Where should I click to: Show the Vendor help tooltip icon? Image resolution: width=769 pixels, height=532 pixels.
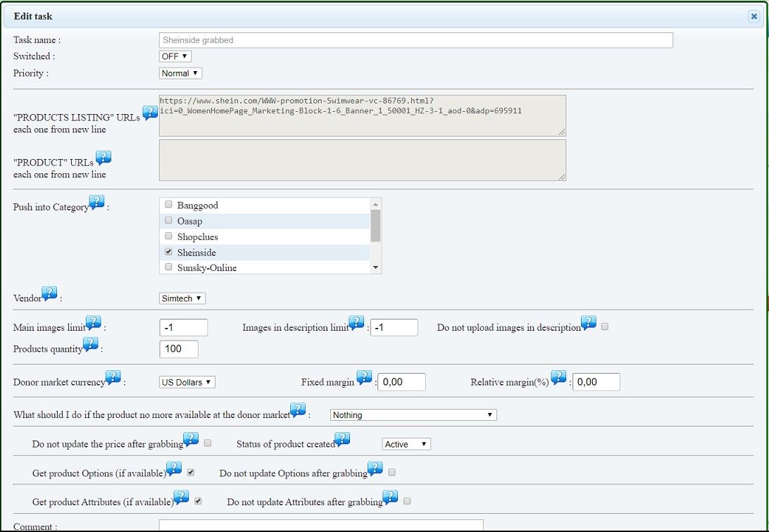click(49, 293)
